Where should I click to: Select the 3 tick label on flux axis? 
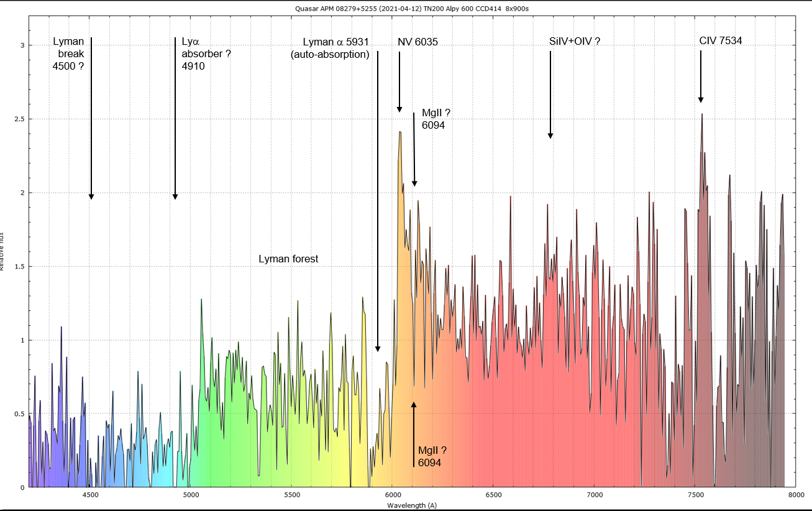point(21,45)
